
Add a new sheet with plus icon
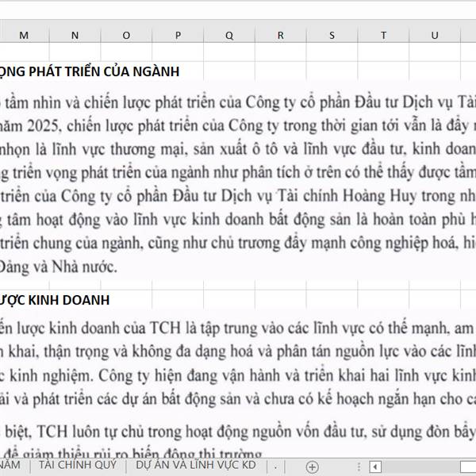pos(313,467)
